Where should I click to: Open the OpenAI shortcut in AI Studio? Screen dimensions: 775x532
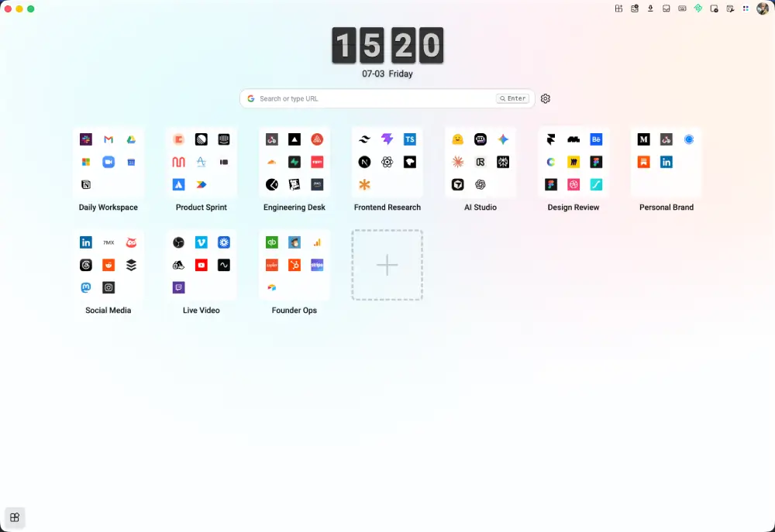coord(480,185)
